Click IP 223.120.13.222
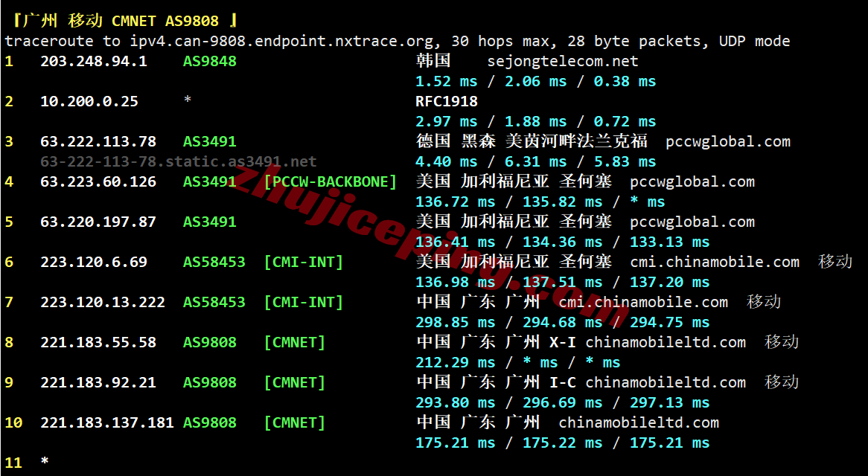The width and height of the screenshot is (868, 476). point(103,303)
